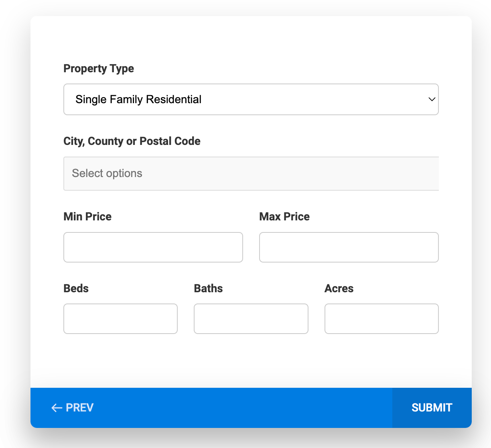Click the 'Single Family Residential' selected value text
The height and width of the screenshot is (448, 491).
point(138,100)
